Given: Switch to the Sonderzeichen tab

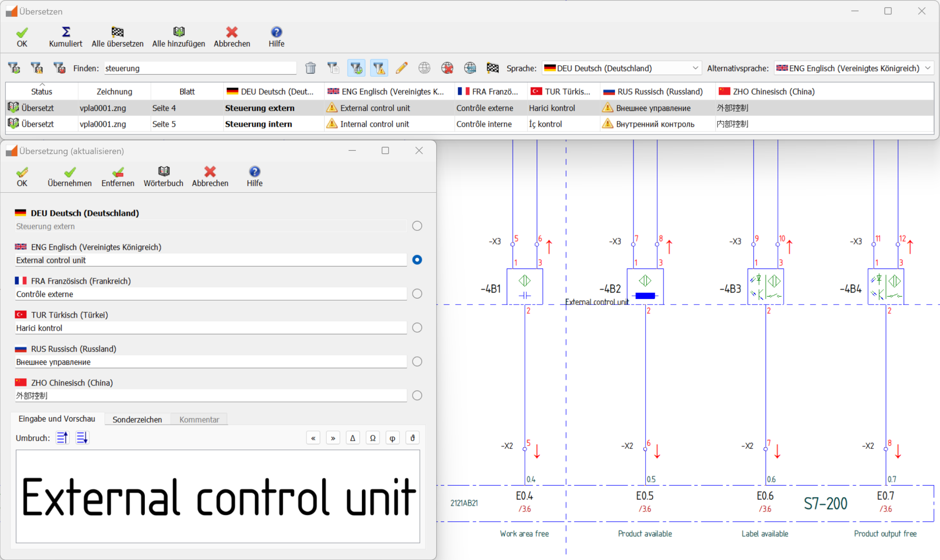Looking at the screenshot, I should pyautogui.click(x=137, y=419).
